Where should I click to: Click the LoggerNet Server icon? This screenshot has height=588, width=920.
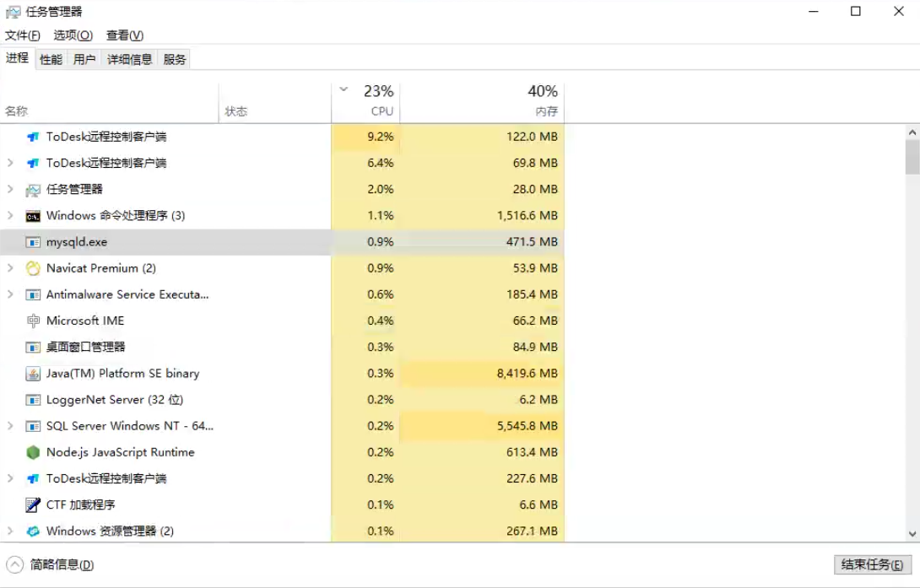point(34,400)
